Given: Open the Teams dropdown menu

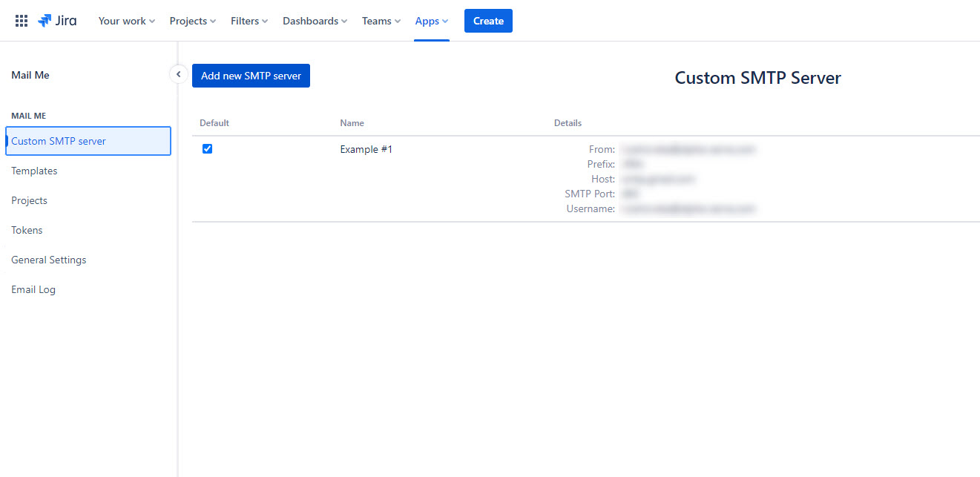Looking at the screenshot, I should coord(381,21).
